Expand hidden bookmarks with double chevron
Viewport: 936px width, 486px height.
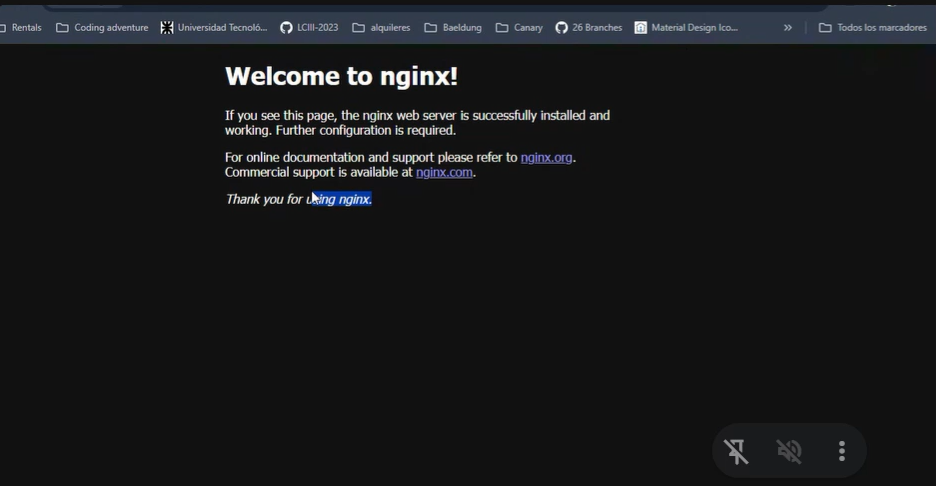point(788,27)
